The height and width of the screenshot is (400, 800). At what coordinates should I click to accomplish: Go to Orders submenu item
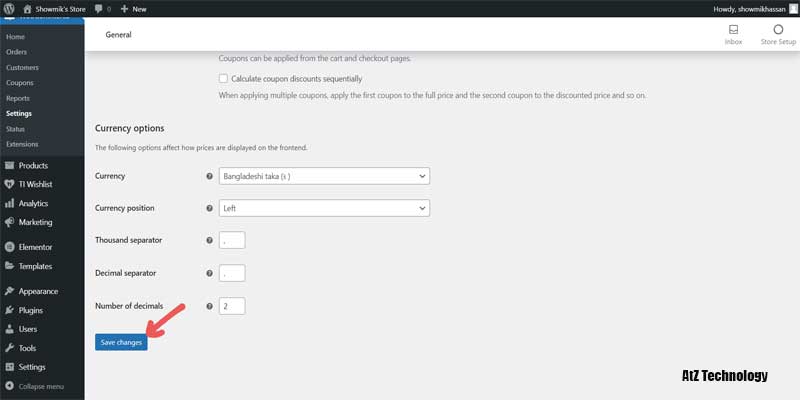pyautogui.click(x=16, y=52)
